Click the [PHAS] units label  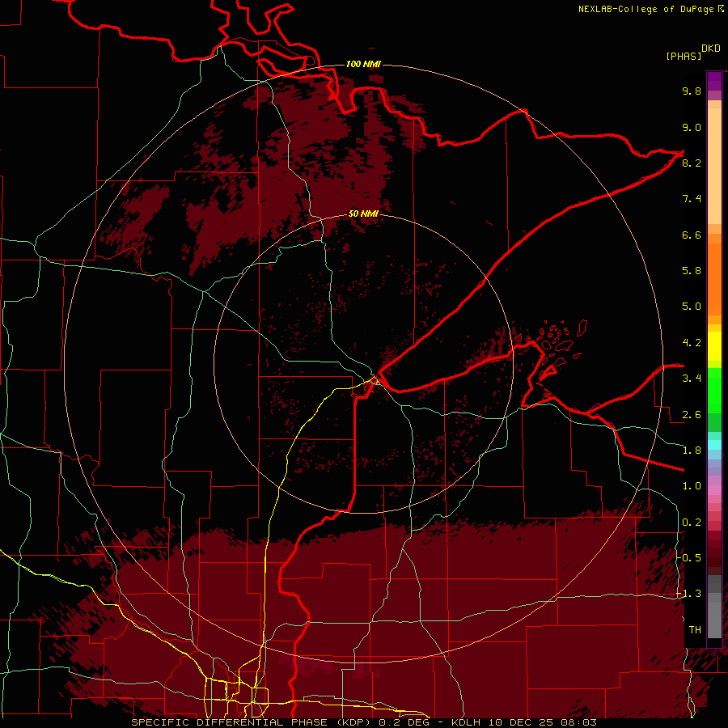(684, 57)
